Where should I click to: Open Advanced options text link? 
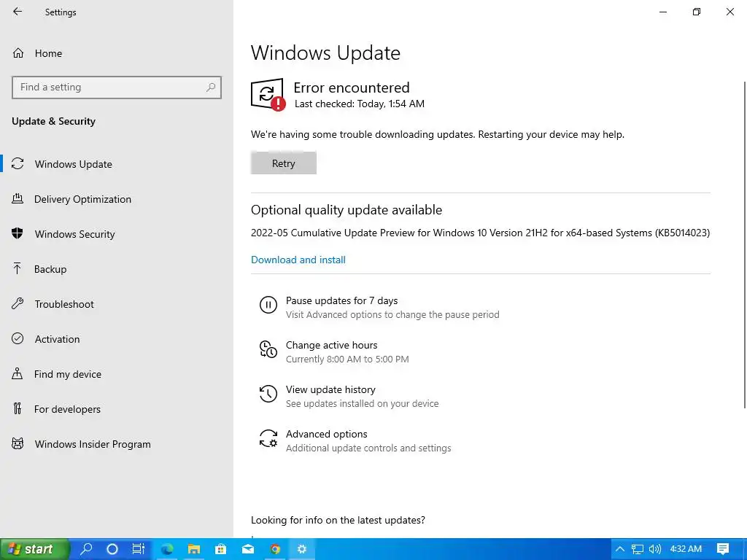326,434
